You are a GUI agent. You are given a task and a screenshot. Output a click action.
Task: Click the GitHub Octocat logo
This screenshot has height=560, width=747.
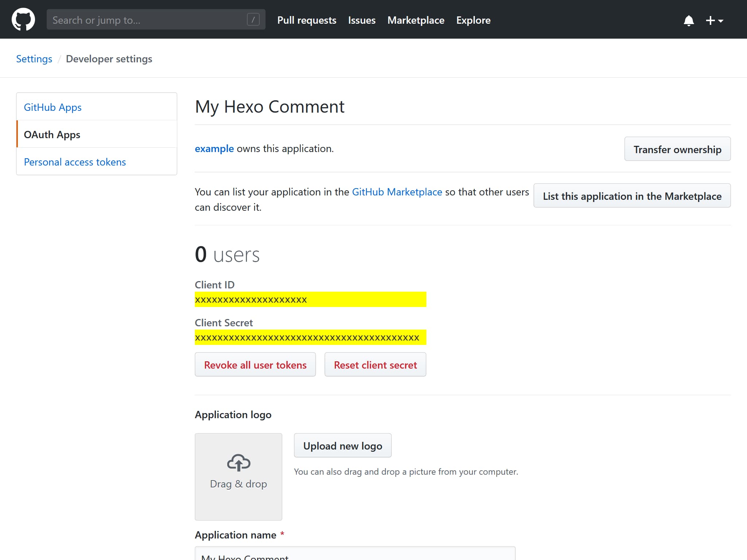click(23, 20)
